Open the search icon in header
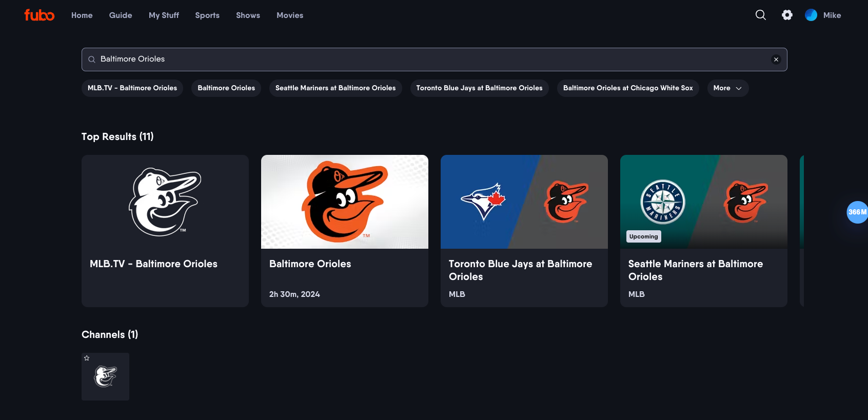The height and width of the screenshot is (420, 868). [x=761, y=15]
